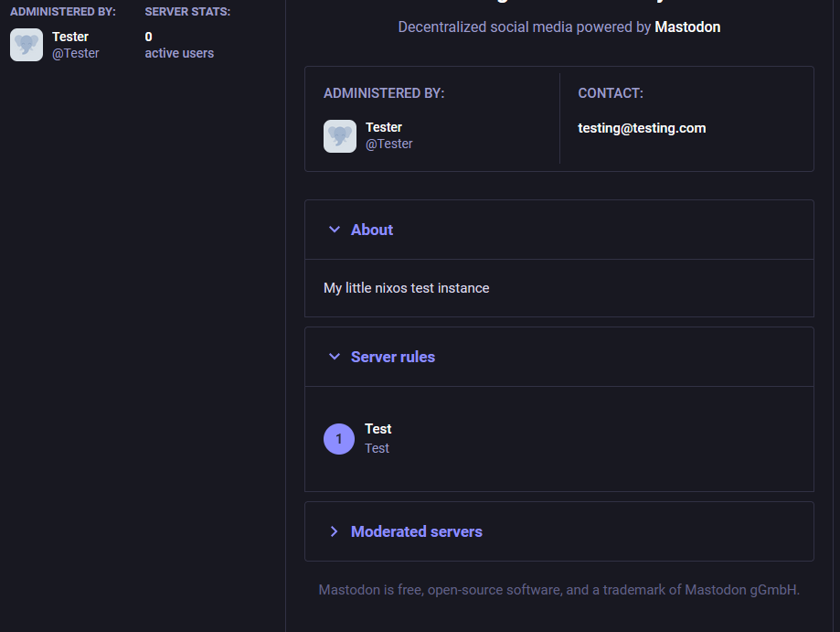Collapse the About section via its title

(x=372, y=230)
